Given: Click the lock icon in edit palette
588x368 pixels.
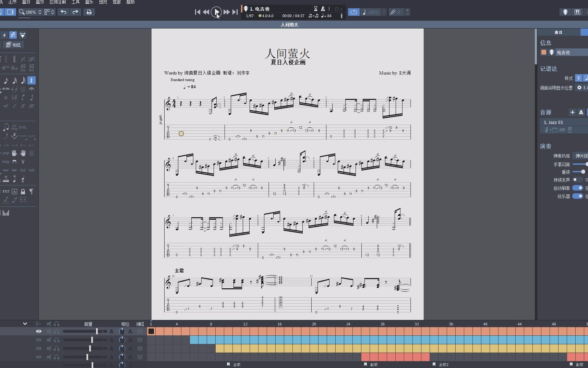Looking at the screenshot, I should tap(23, 192).
